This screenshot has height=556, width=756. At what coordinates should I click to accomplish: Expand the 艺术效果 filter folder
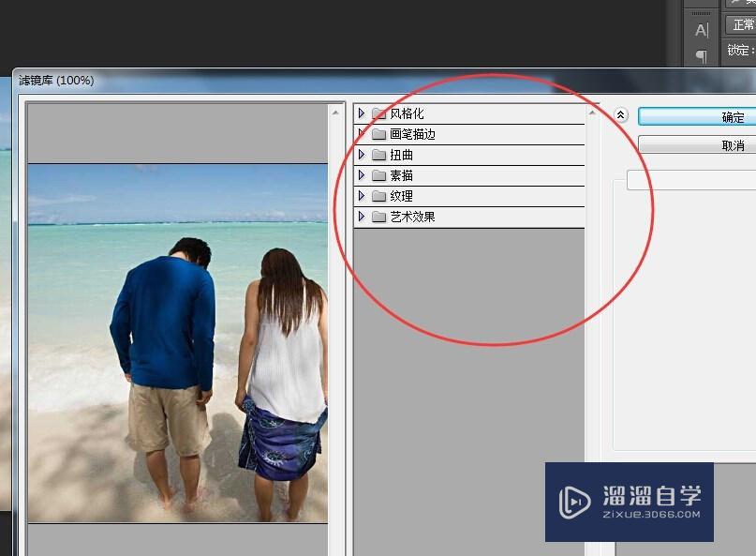(x=361, y=217)
